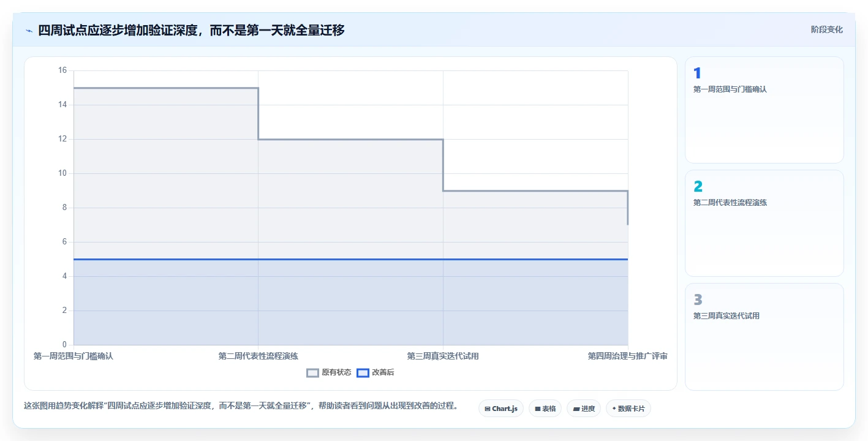868x441 pixels.
Task: Click the gray 原有状态 legend swatch
Action: coord(312,372)
